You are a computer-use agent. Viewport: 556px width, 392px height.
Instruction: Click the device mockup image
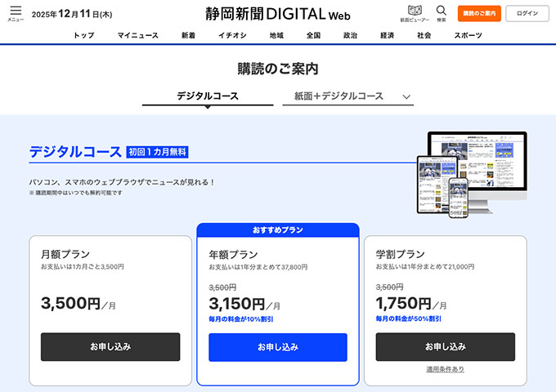coord(472,175)
